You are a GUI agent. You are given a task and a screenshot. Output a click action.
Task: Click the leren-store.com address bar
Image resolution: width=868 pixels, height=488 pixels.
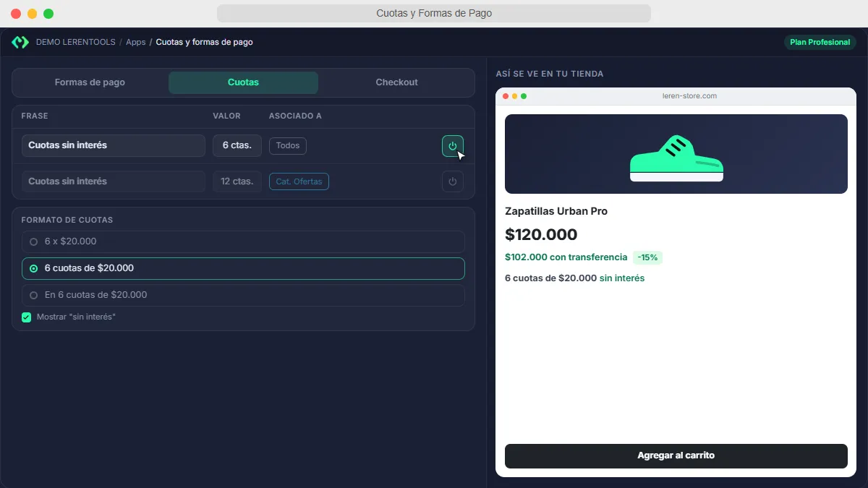coord(689,96)
